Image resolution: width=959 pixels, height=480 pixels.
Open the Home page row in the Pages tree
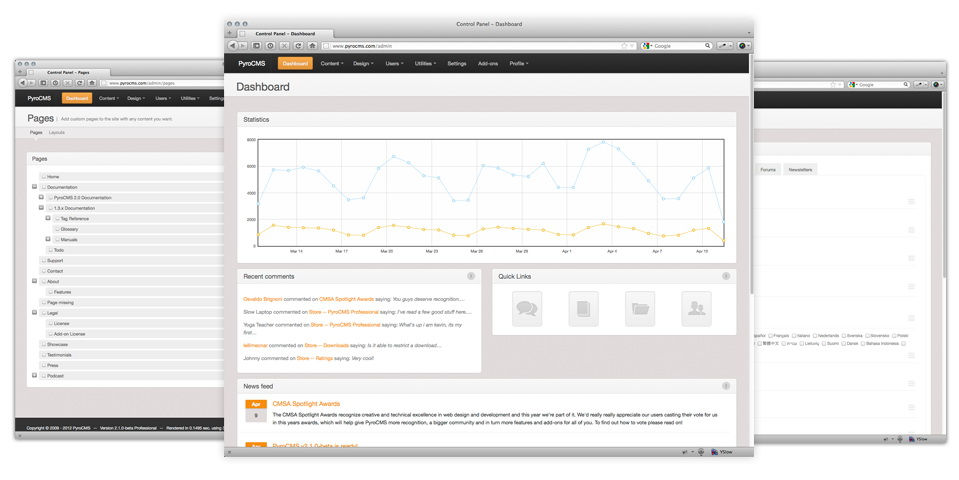131,176
